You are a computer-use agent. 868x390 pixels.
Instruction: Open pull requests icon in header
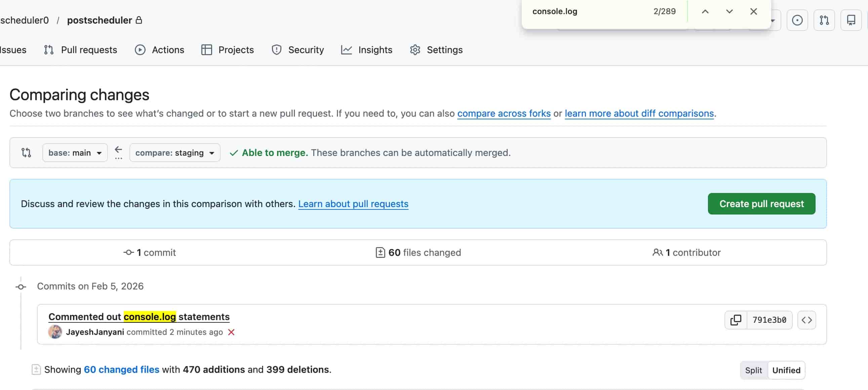824,20
